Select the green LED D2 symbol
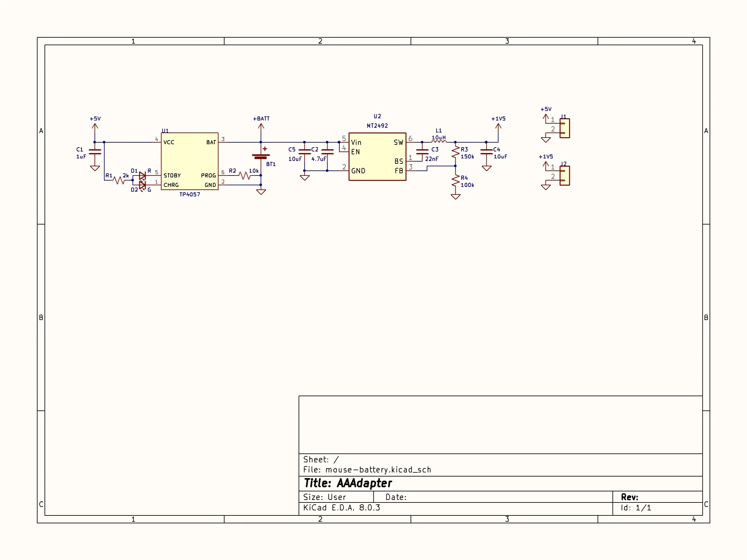 (x=142, y=185)
